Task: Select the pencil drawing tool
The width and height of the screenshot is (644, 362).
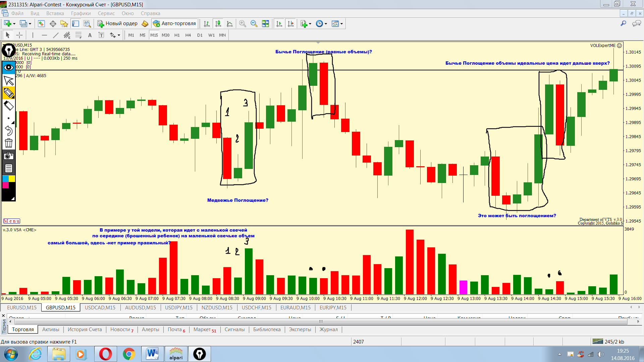Action: click(8, 93)
